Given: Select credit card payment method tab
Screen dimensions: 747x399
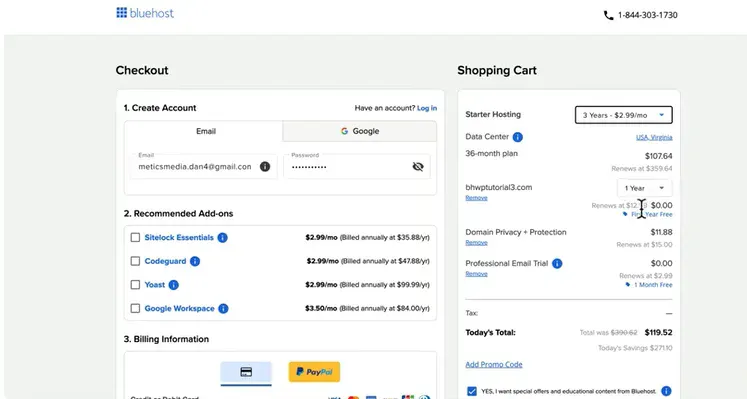Looking at the screenshot, I should 246,372.
